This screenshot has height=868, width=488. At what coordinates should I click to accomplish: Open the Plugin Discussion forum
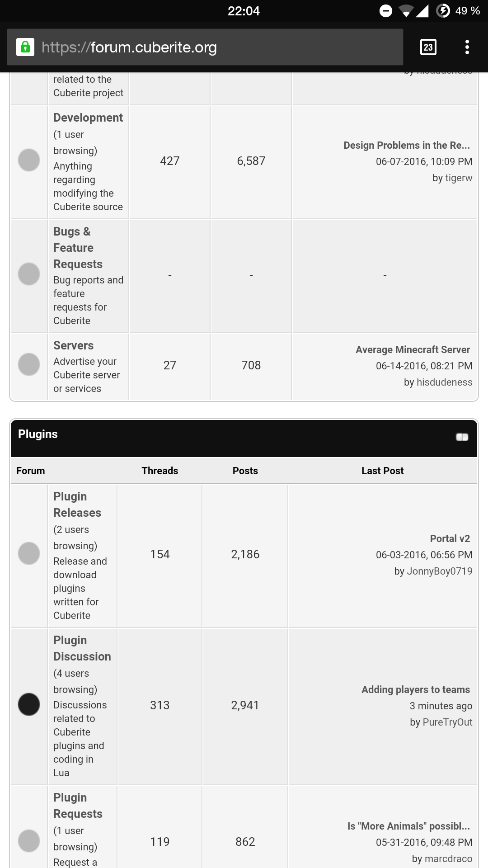click(82, 648)
